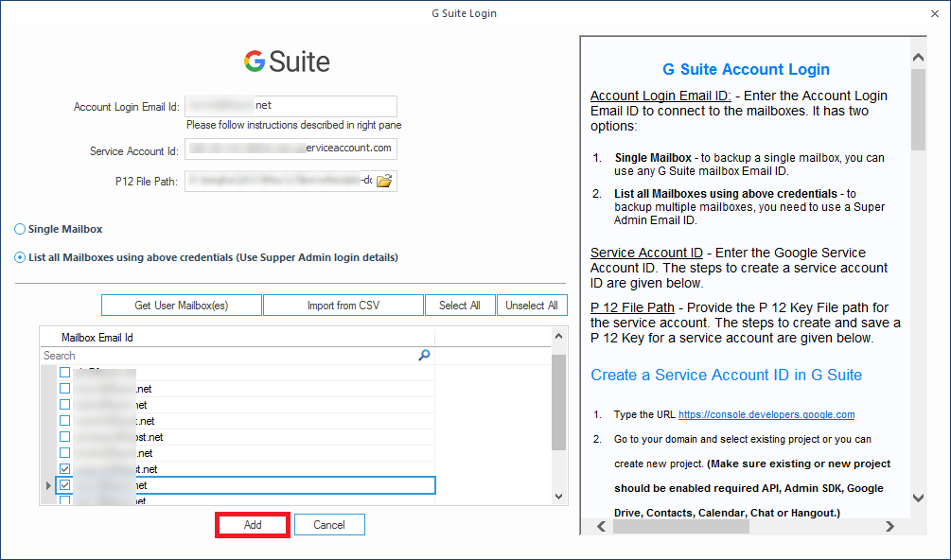Uncheck the checked mailbox row showing 'st.net'

[x=65, y=469]
